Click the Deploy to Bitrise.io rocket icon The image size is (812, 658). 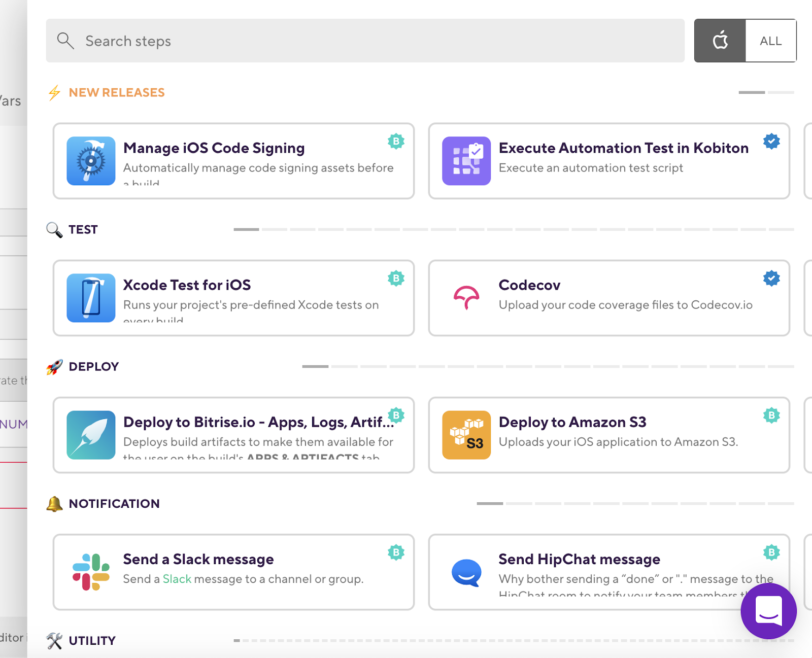click(x=91, y=435)
